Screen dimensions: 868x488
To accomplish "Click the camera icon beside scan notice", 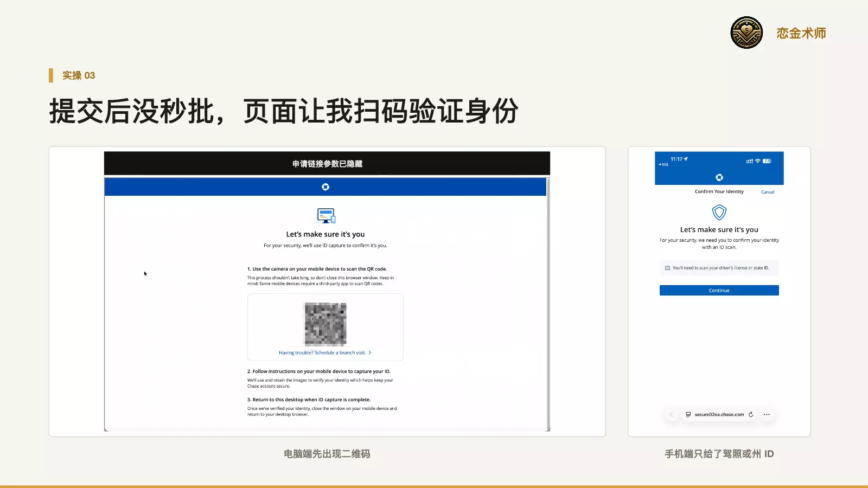I will click(667, 268).
